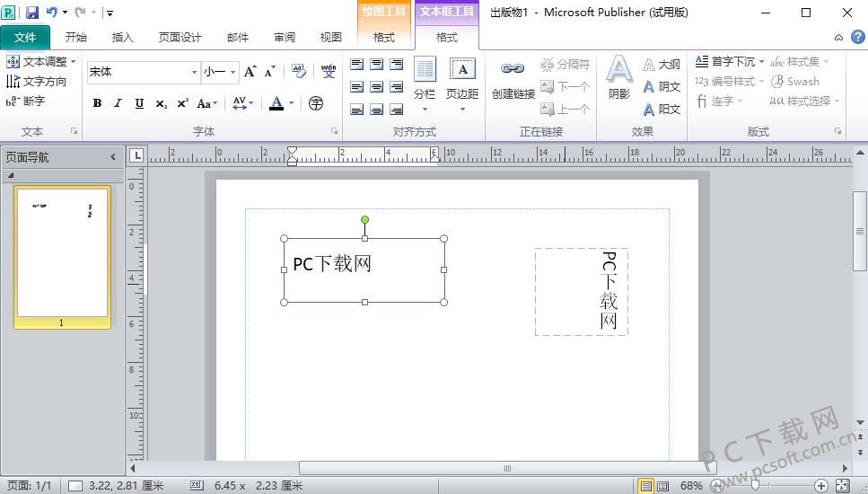Image resolution: width=868 pixels, height=494 pixels.
Task: Click the phonetic guide 文 icon
Action: pos(329,71)
